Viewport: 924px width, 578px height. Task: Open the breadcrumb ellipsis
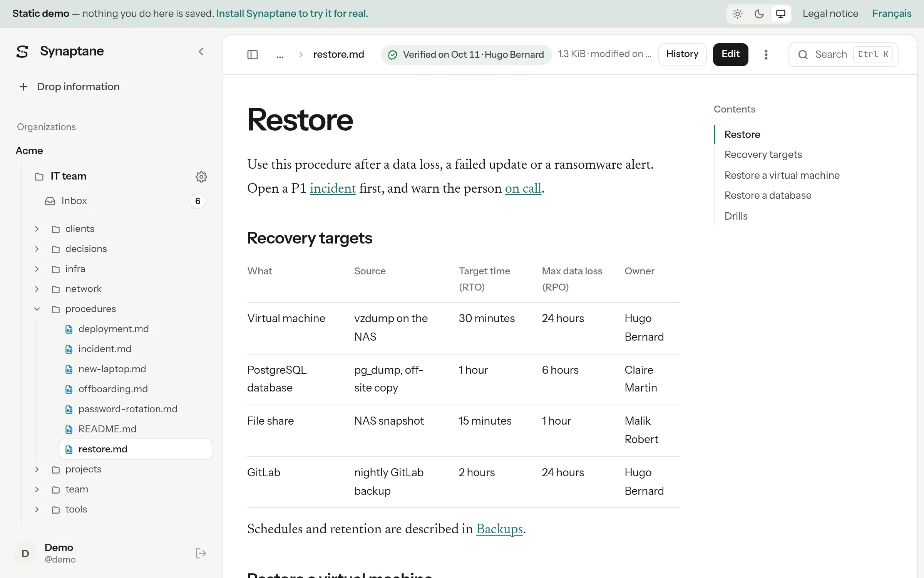click(280, 55)
